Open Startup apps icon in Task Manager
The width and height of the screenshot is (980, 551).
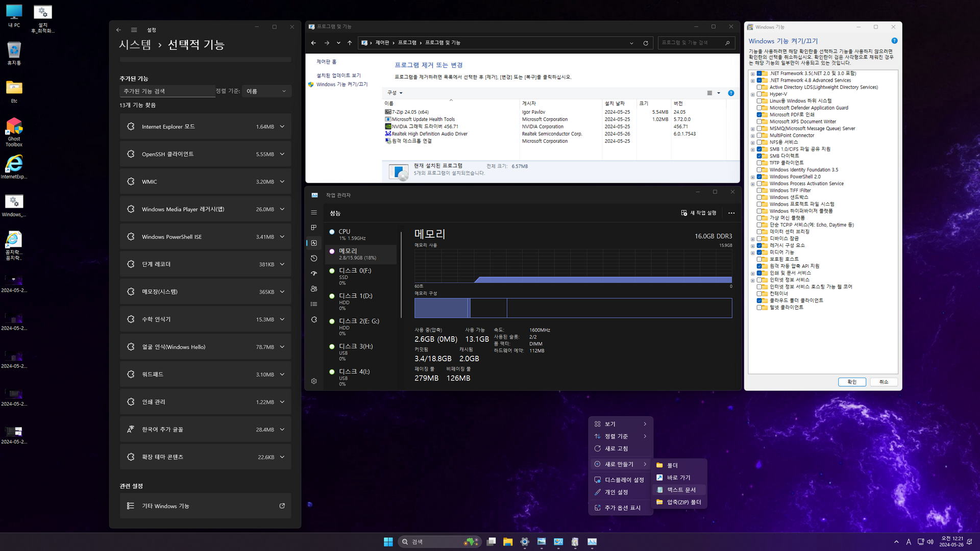314,273
